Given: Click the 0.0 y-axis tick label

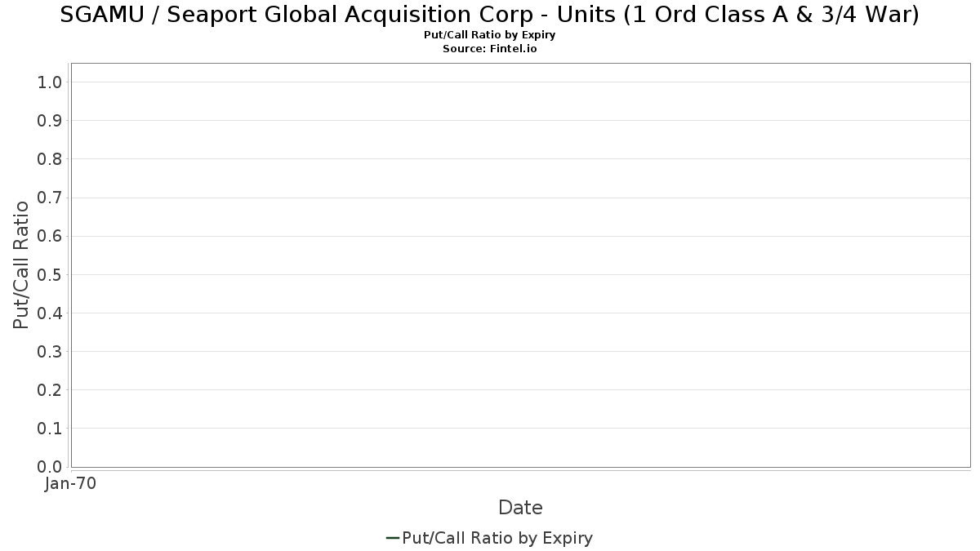Looking at the screenshot, I should coord(50,466).
